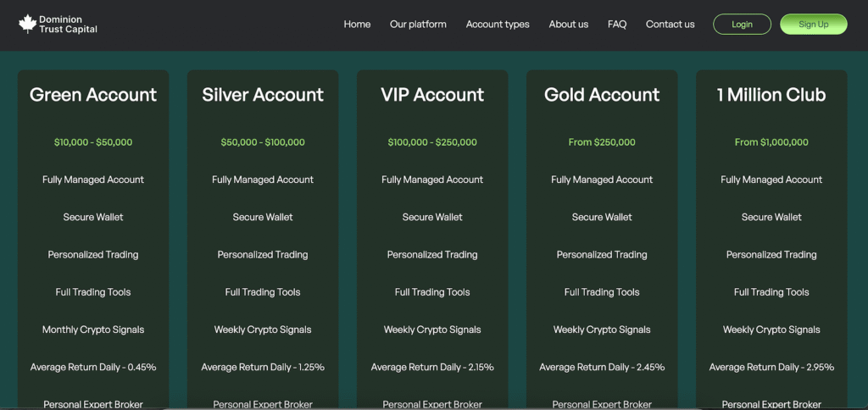This screenshot has width=868, height=410.
Task: Click Full Trading Tools in 1 Million Club card
Action: click(771, 292)
